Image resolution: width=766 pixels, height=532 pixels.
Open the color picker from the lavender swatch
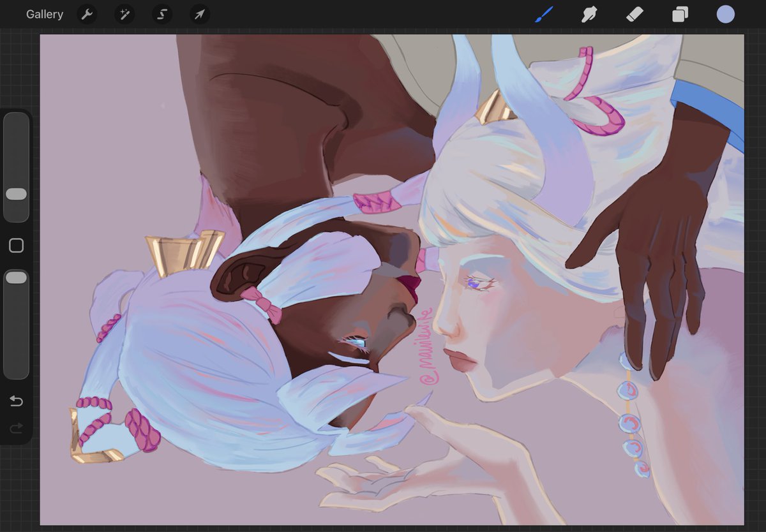725,14
